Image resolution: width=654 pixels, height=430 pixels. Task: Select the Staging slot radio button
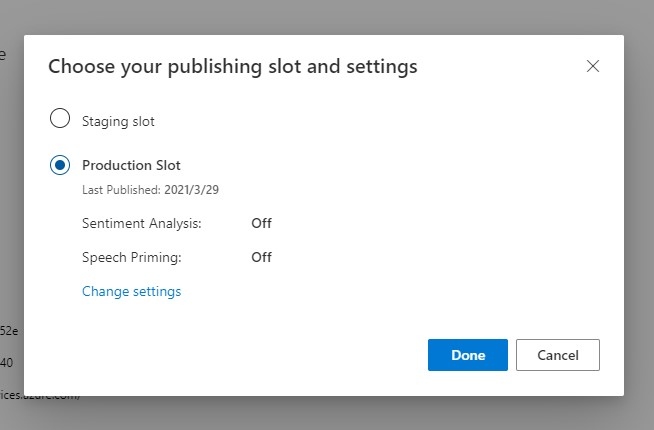click(60, 118)
